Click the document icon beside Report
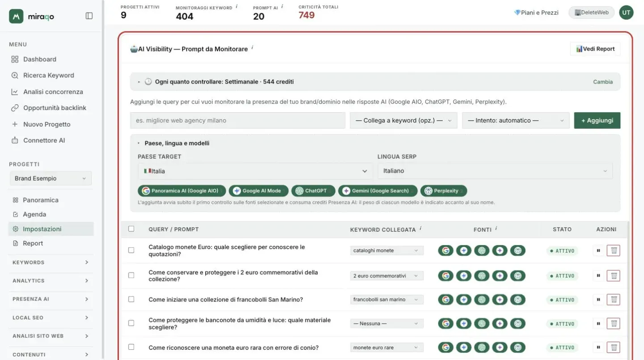This screenshot has height=360, width=644. pos(15,243)
